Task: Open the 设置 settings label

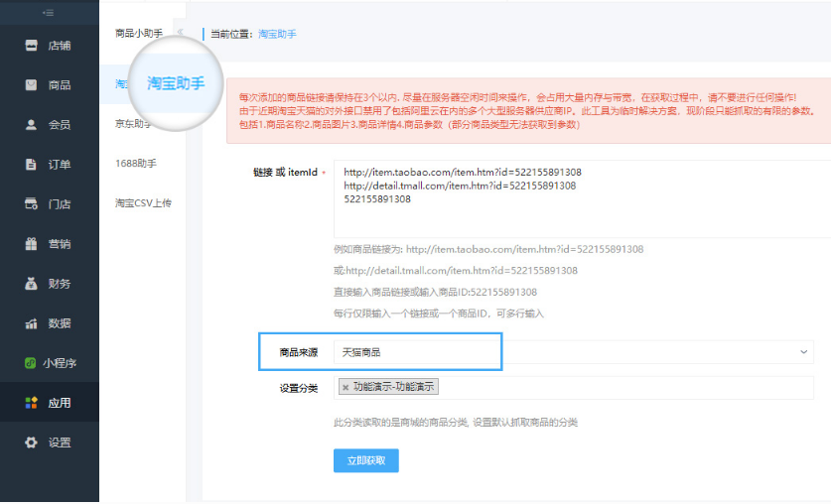Action: 60,442
